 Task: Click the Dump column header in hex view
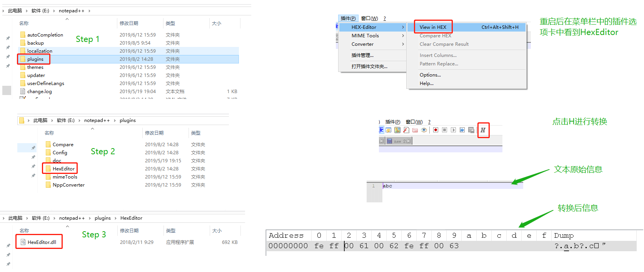click(564, 235)
